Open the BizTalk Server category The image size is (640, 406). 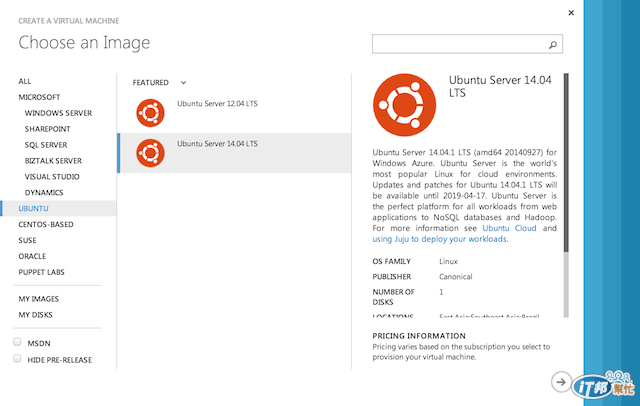(53, 161)
